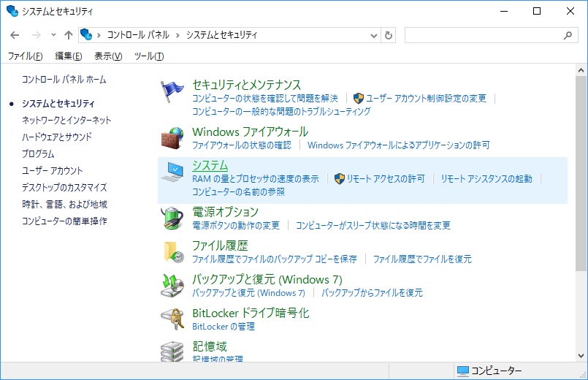
Task: Click the search magnifier icon
Action: pos(568,35)
